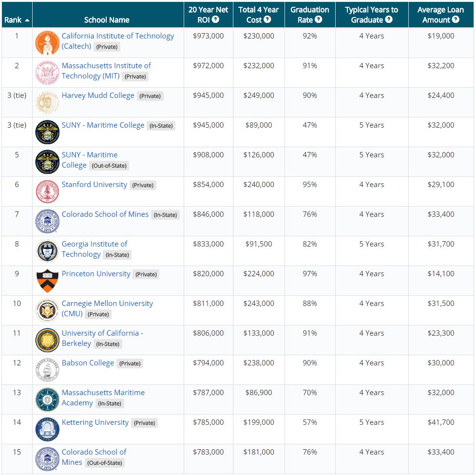Click the Colorado School of Mines In-State logo
476x476 pixels.
(47, 221)
